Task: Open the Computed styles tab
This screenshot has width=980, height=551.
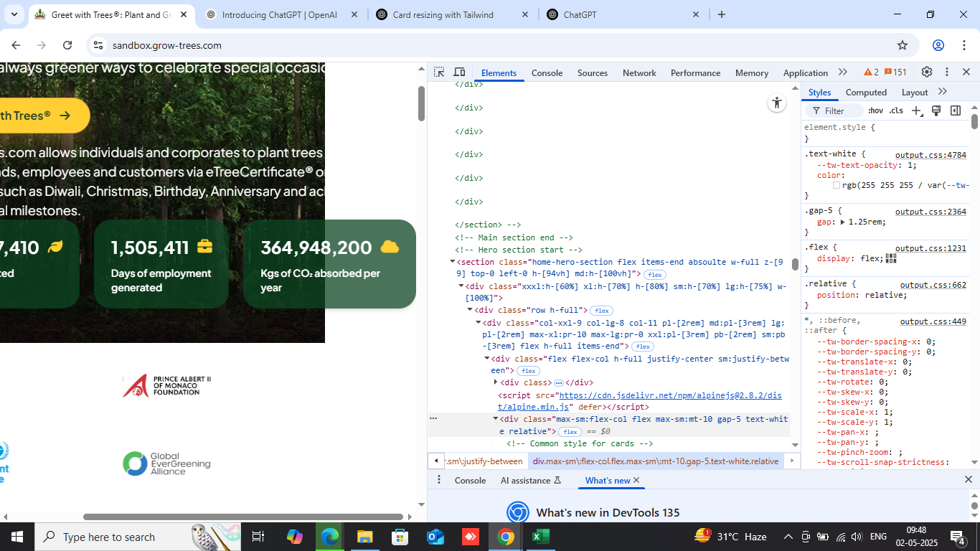Action: click(866, 93)
